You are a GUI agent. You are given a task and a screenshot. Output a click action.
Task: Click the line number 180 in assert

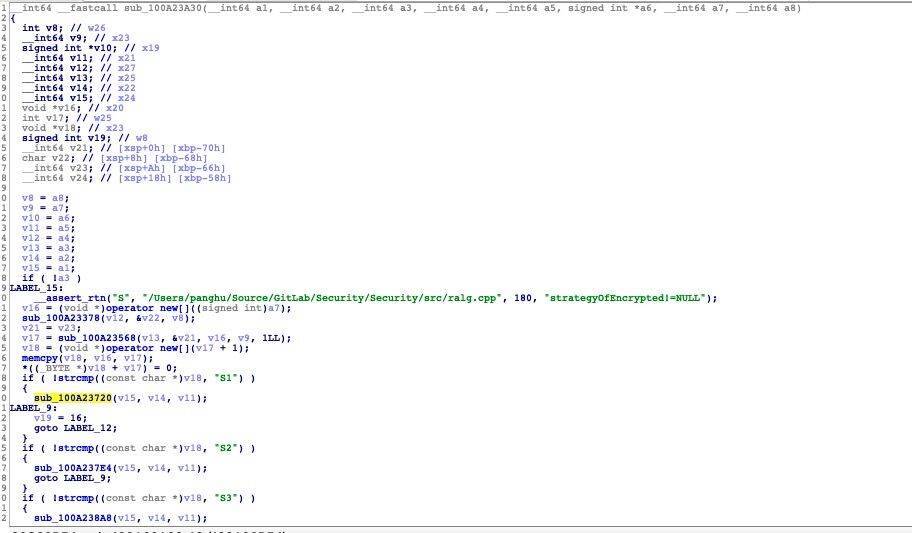click(523, 298)
